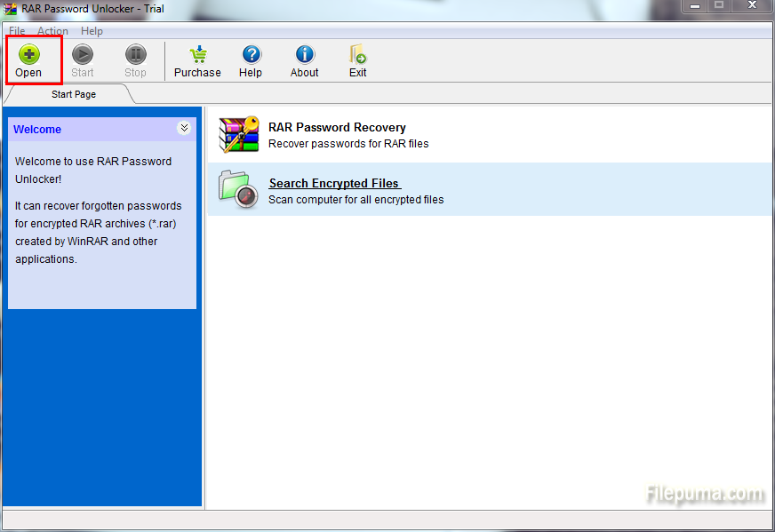Screen dimensions: 775x532
Task: Follow the Search Encrypted Files link
Action: tap(334, 183)
